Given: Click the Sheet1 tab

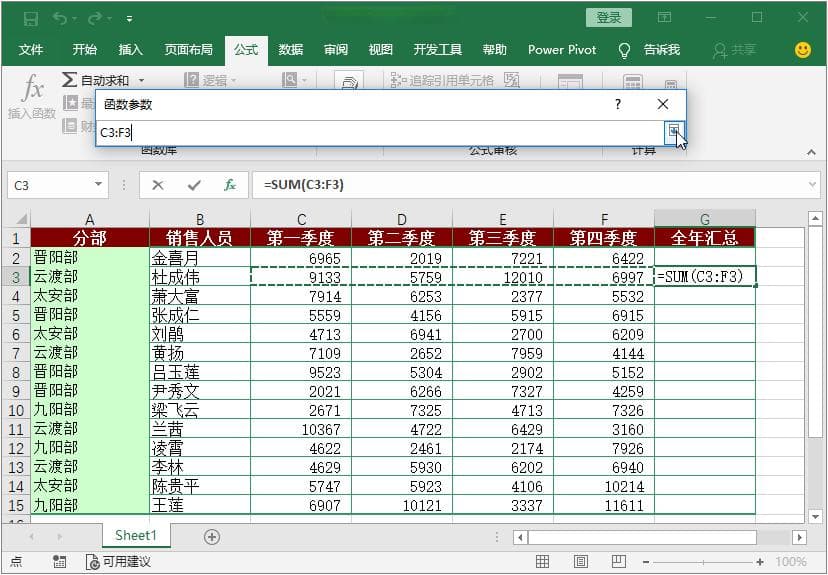Looking at the screenshot, I should pyautogui.click(x=136, y=535).
